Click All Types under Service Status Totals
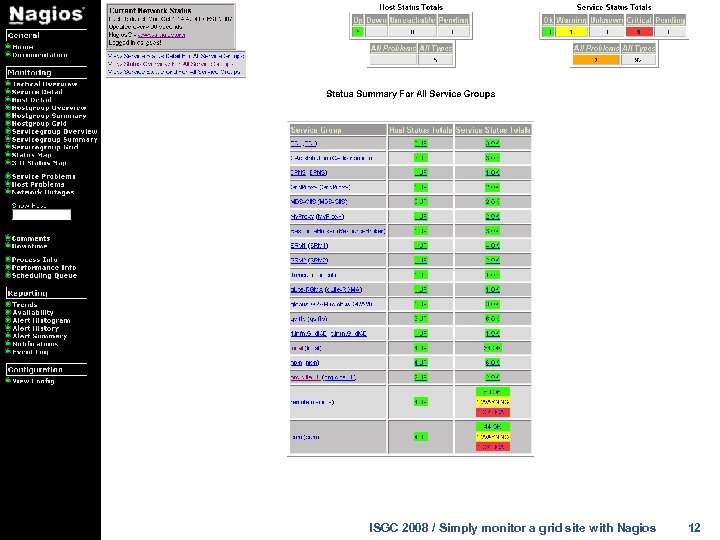This screenshot has width=720, height=540. tap(638, 48)
